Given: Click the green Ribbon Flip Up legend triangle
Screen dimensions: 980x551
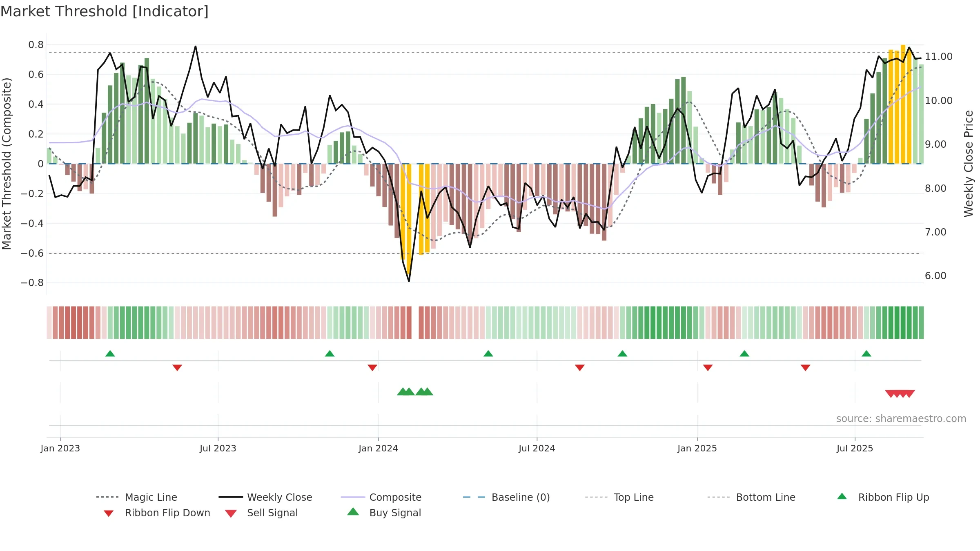Looking at the screenshot, I should pyautogui.click(x=842, y=496).
